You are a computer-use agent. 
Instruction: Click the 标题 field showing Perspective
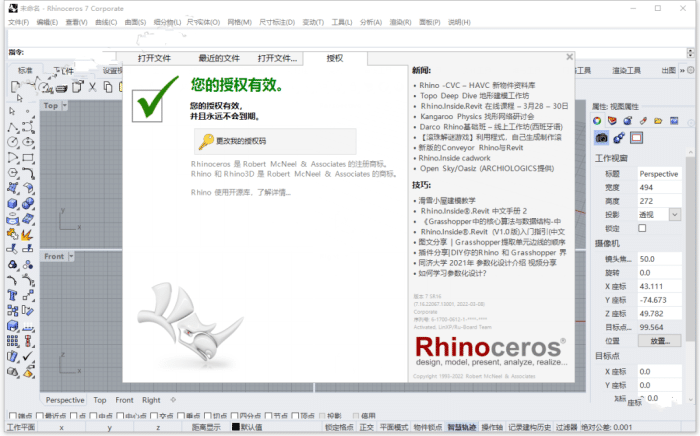(659, 174)
